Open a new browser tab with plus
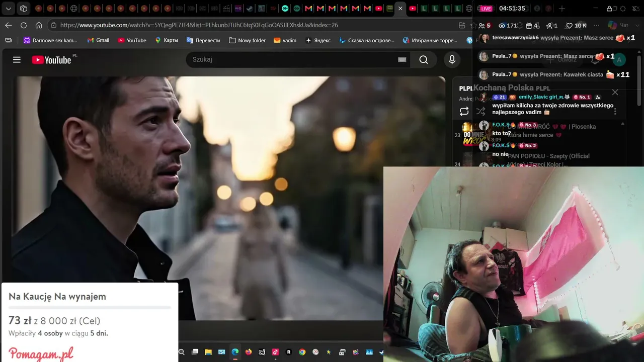 pyautogui.click(x=562, y=9)
